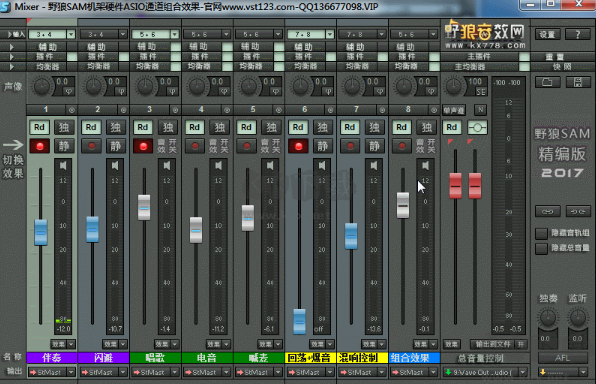The image size is (596, 384).
Task: Click the speaker monitor icon on channel 5
Action: [x=270, y=165]
